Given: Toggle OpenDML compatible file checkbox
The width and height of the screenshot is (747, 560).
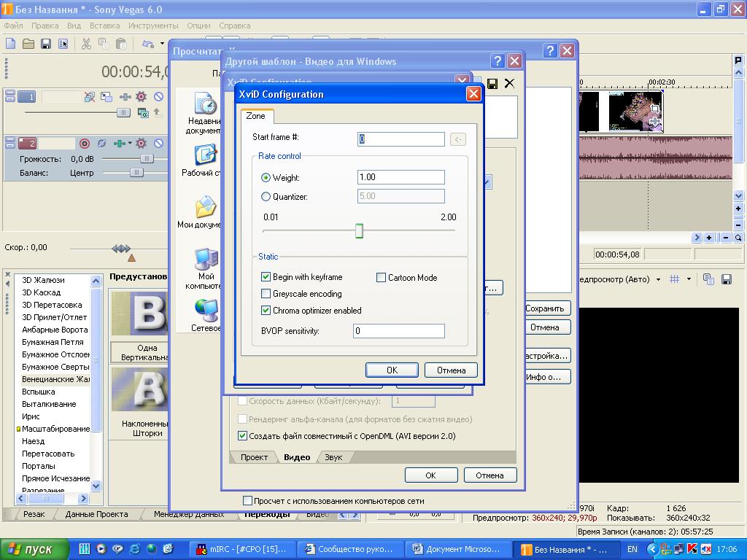Looking at the screenshot, I should point(242,436).
